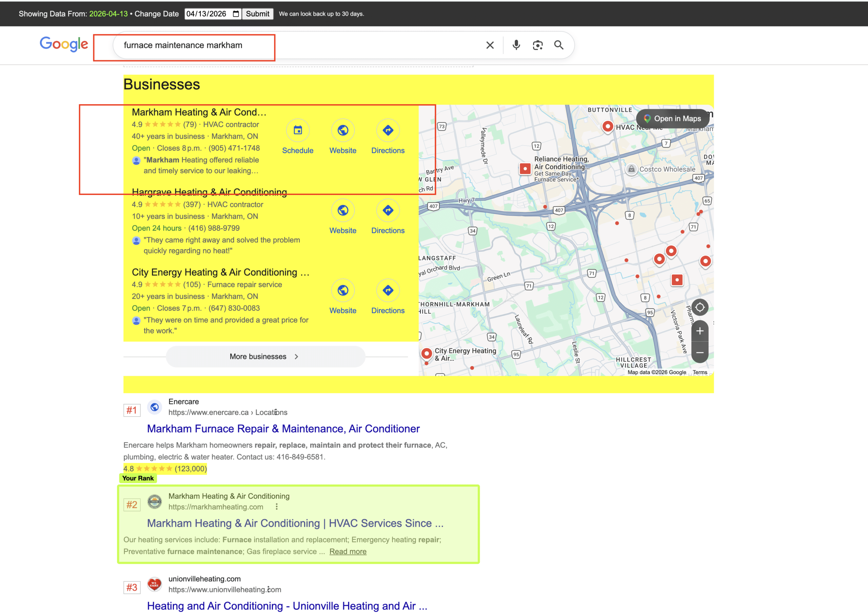Open in Maps button on the map
868x615 pixels.
point(672,118)
